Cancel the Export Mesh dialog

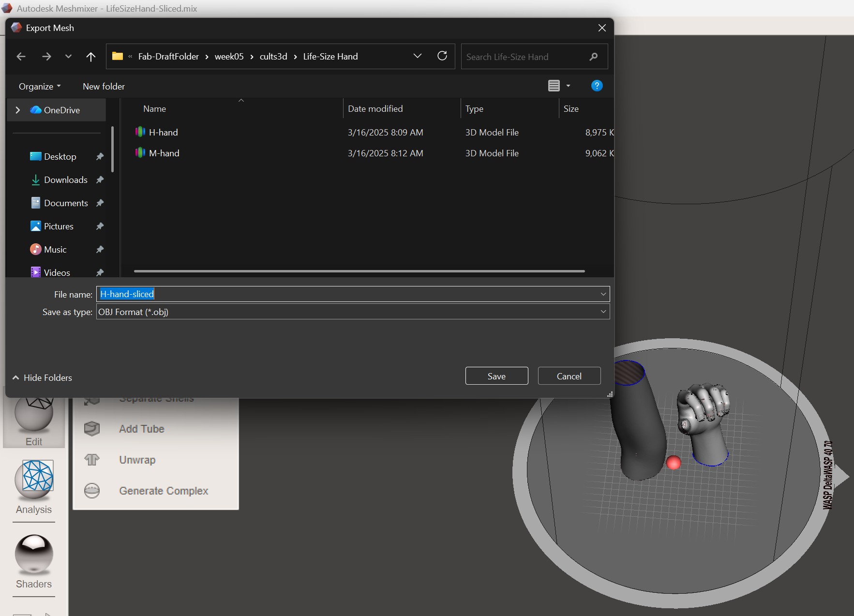tap(569, 376)
